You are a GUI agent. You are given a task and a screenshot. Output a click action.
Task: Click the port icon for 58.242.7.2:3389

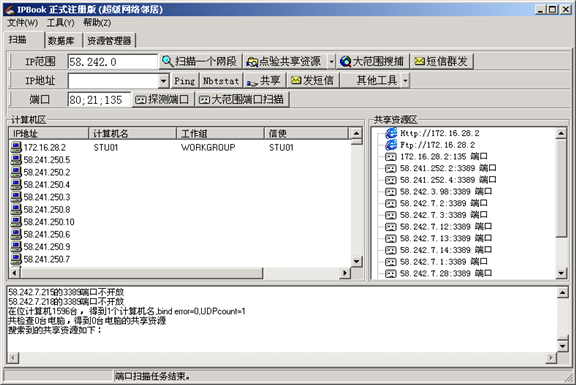click(390, 204)
